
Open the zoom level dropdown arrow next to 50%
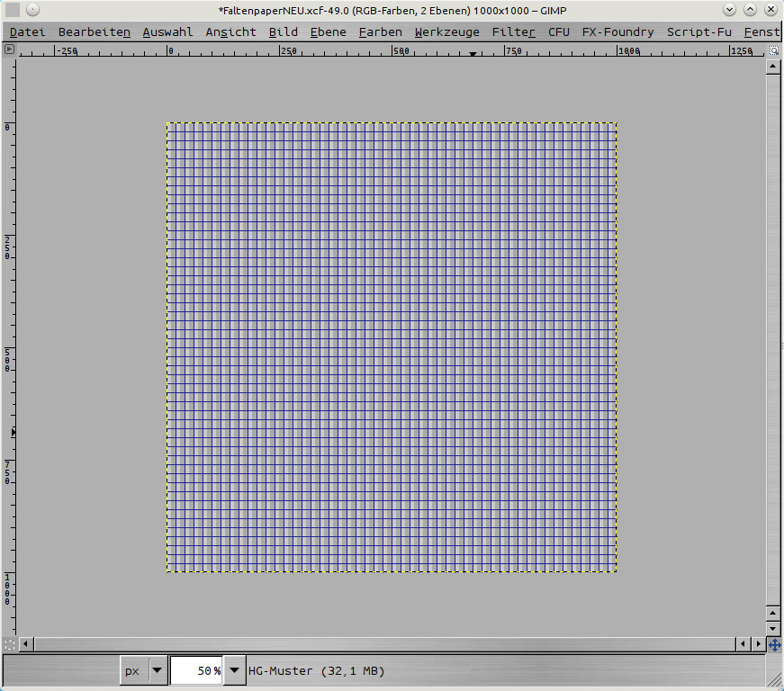(x=235, y=670)
